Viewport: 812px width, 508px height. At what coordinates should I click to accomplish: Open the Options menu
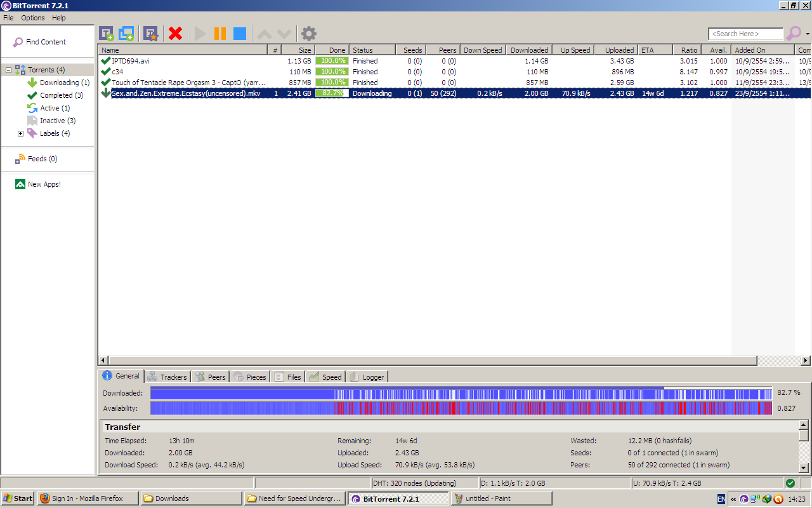click(x=33, y=18)
